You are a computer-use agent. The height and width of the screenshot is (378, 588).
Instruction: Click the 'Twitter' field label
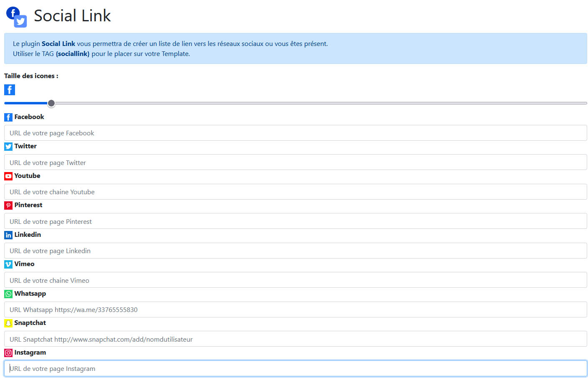point(25,146)
